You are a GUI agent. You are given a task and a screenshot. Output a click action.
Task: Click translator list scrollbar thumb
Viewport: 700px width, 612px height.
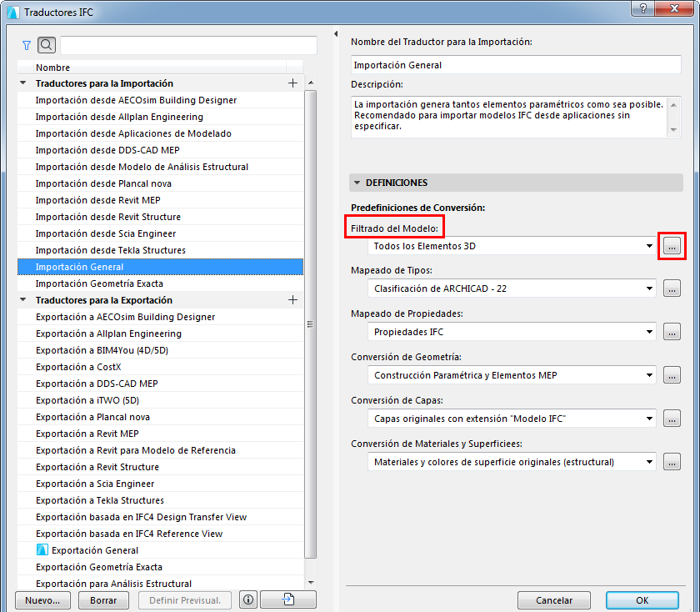(310, 324)
